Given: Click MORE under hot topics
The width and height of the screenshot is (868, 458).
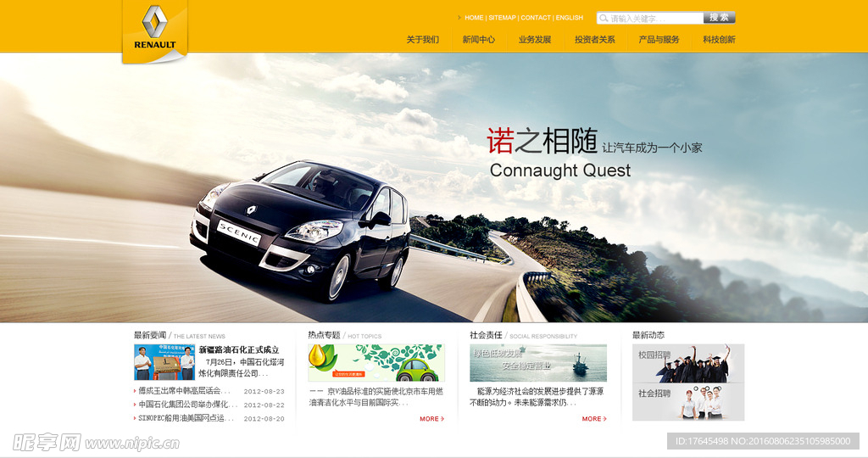Looking at the screenshot, I should 431,419.
